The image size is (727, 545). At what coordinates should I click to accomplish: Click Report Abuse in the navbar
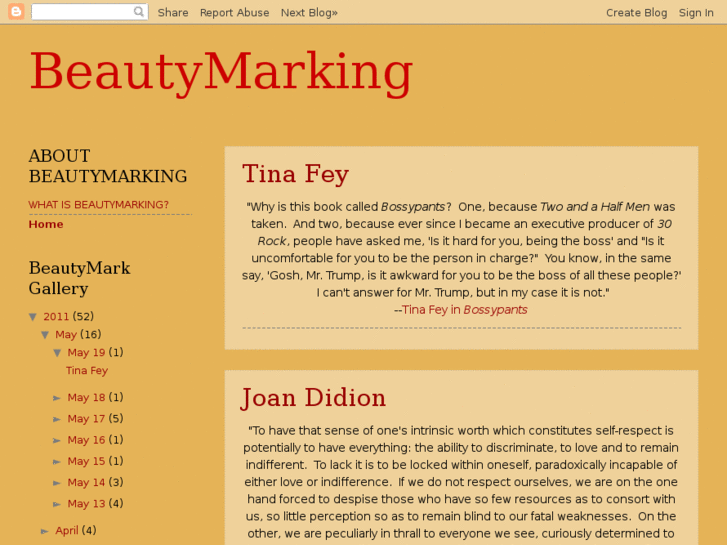235,13
